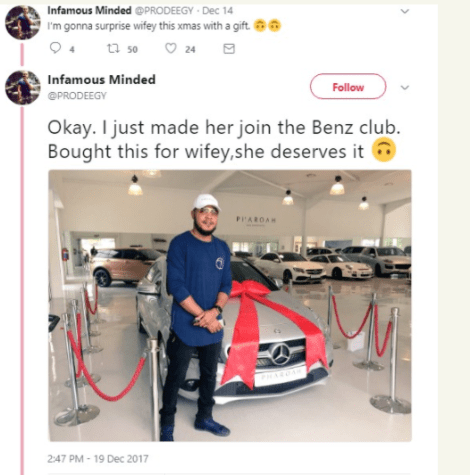Viewport: 470px width, 475px height.
Task: Click the reply speech bubble icon
Action: pyautogui.click(x=55, y=48)
